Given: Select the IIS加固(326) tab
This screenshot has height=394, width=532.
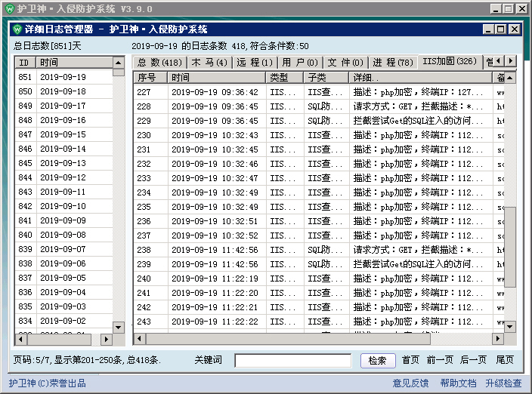Looking at the screenshot, I should (450, 61).
